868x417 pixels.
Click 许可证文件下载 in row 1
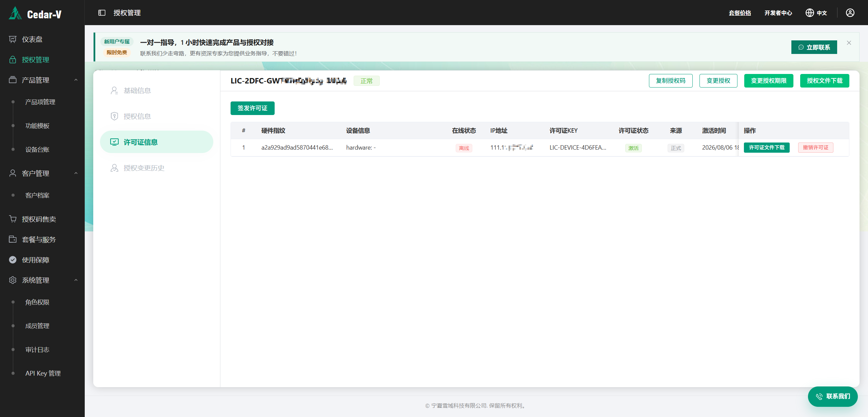point(767,148)
